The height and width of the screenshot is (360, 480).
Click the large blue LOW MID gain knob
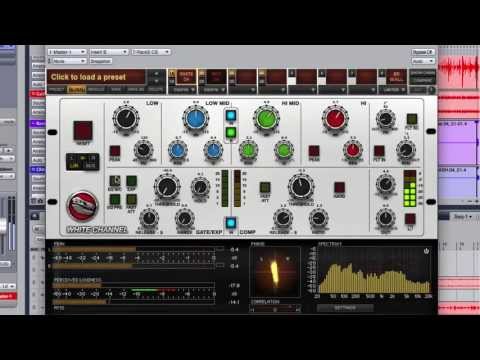point(196,118)
